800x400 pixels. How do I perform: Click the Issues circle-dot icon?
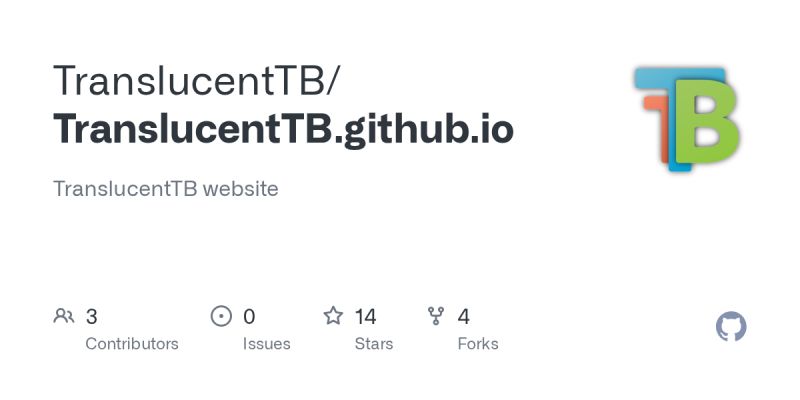coord(221,316)
